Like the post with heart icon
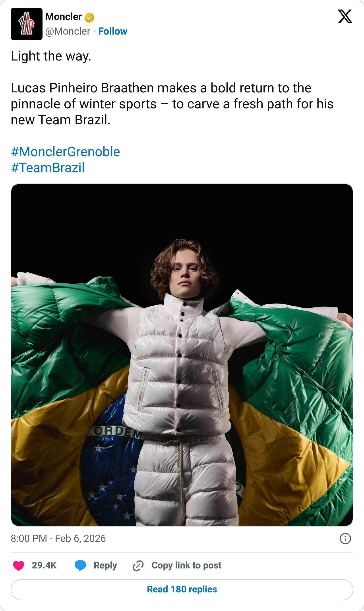The width and height of the screenshot is (364, 611). (x=19, y=566)
